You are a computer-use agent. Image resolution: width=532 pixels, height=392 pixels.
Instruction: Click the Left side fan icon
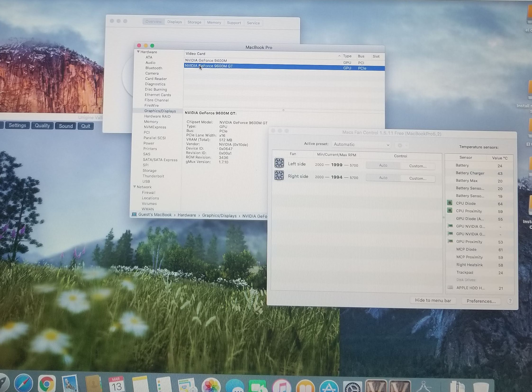[x=279, y=163]
